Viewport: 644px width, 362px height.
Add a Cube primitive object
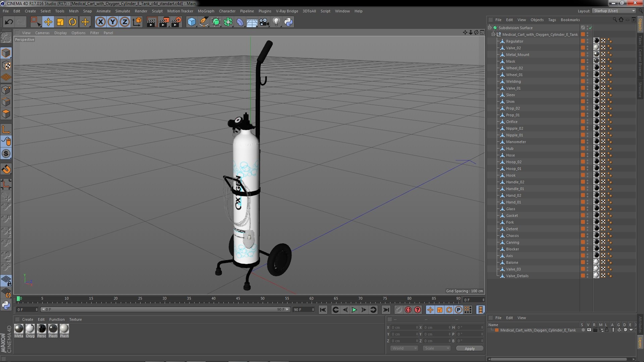(192, 22)
